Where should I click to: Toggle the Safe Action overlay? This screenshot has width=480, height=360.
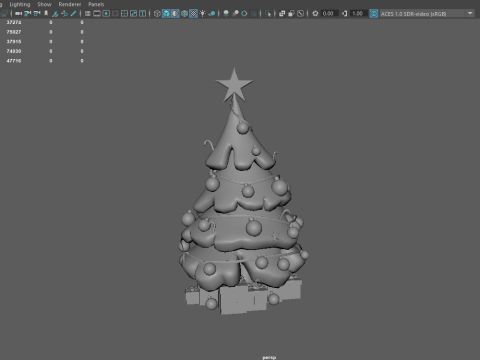click(x=133, y=14)
